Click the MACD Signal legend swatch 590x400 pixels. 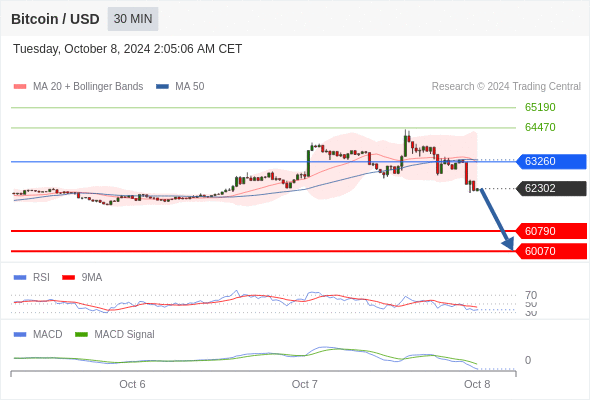tap(81, 335)
